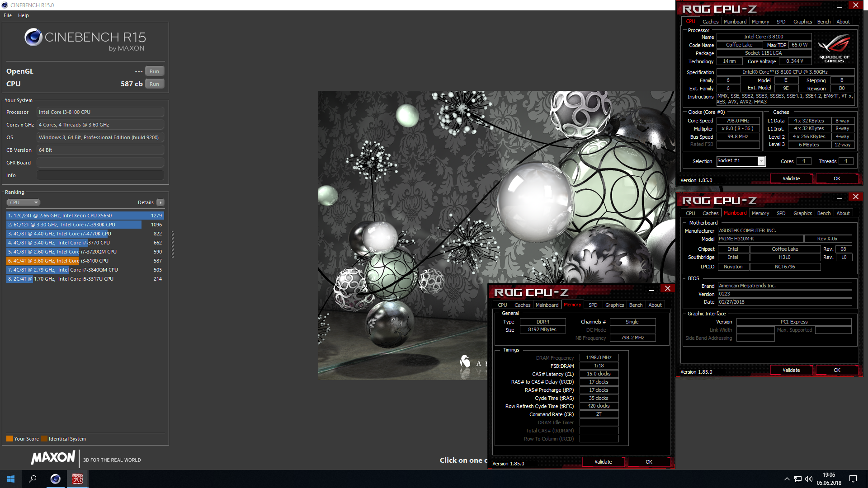Minimize the top CPU-Z window
868x488 pixels.
tap(840, 6)
